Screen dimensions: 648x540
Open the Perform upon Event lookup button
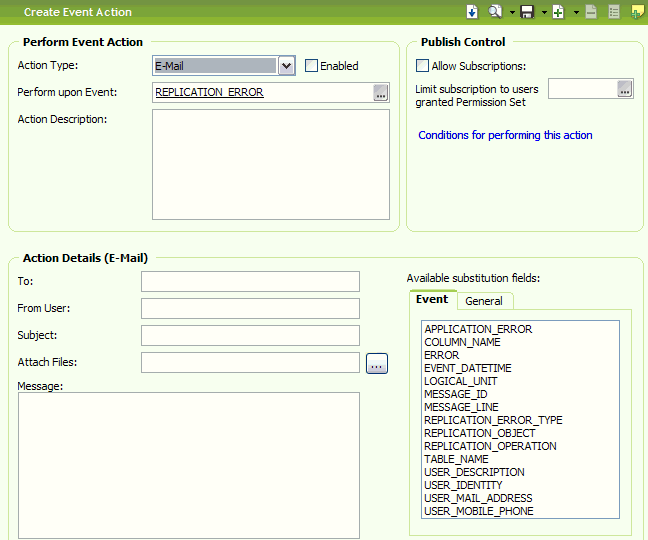(x=380, y=93)
